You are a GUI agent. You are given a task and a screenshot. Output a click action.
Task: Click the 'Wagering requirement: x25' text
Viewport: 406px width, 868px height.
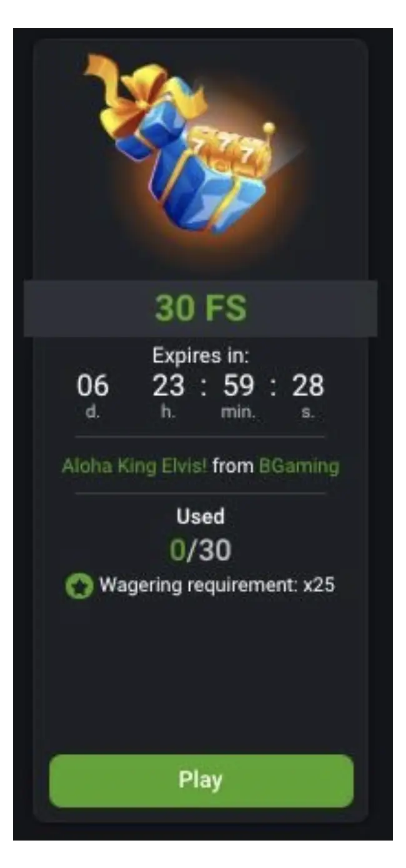coord(217,585)
